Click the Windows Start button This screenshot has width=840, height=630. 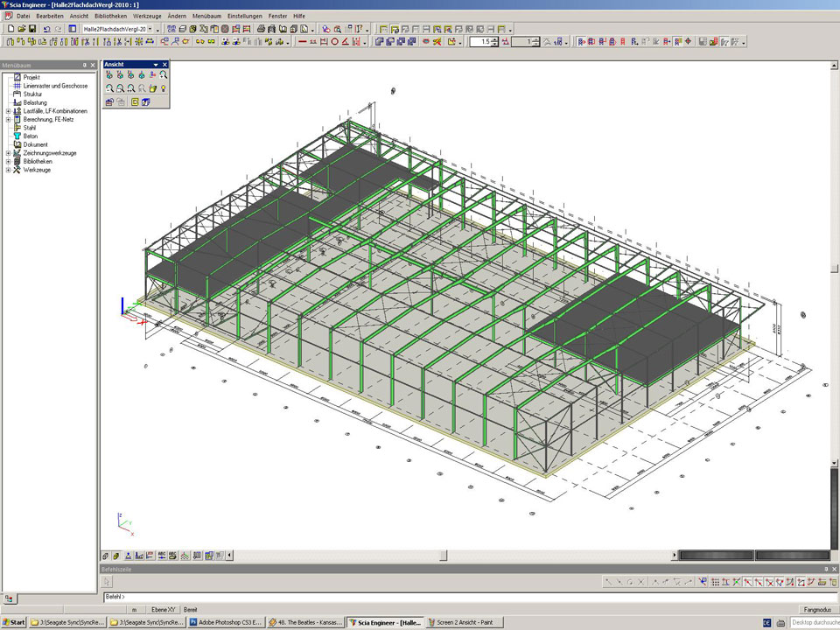point(14,622)
